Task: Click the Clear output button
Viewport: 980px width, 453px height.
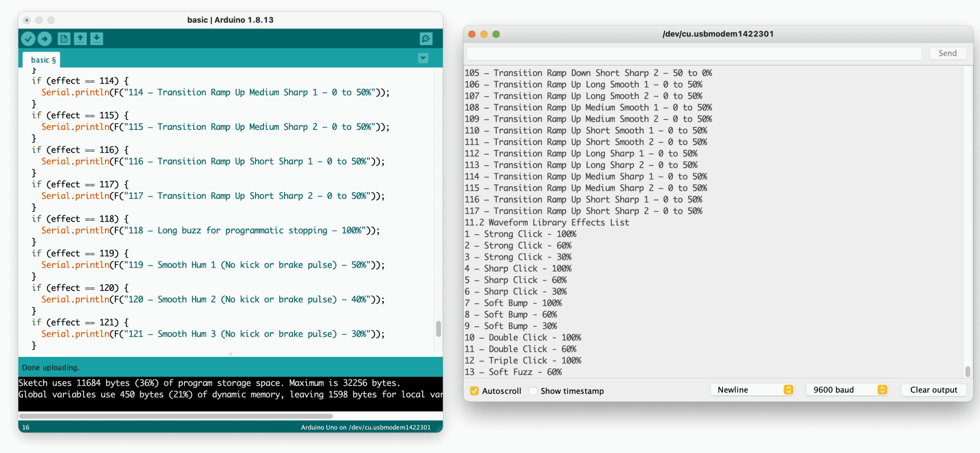Action: 933,390
